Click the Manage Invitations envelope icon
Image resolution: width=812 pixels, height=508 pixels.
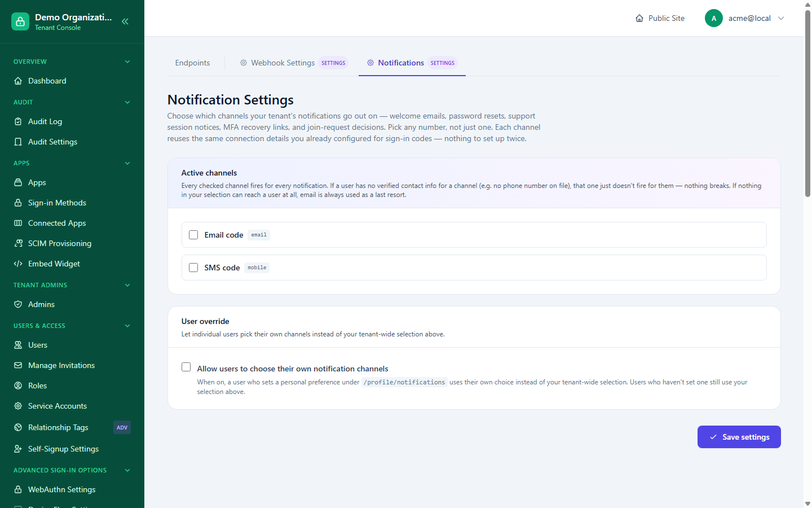click(x=18, y=365)
